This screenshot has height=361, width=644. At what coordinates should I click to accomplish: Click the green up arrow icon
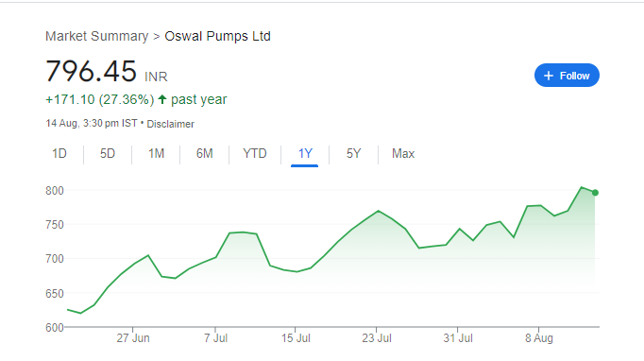[162, 99]
